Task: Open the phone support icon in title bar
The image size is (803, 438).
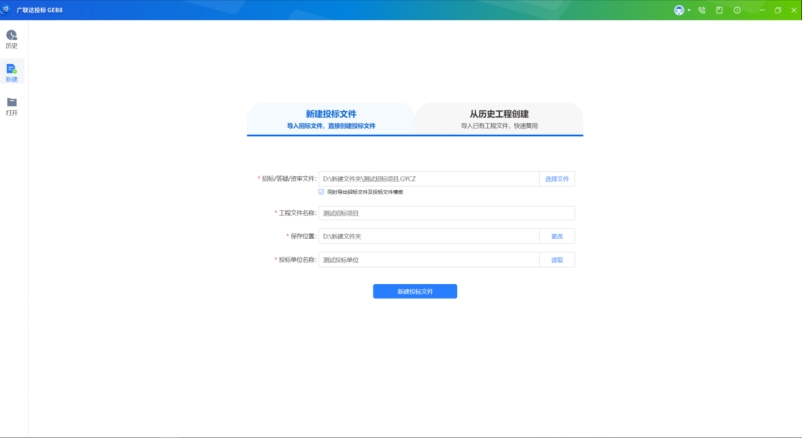Action: click(x=702, y=10)
